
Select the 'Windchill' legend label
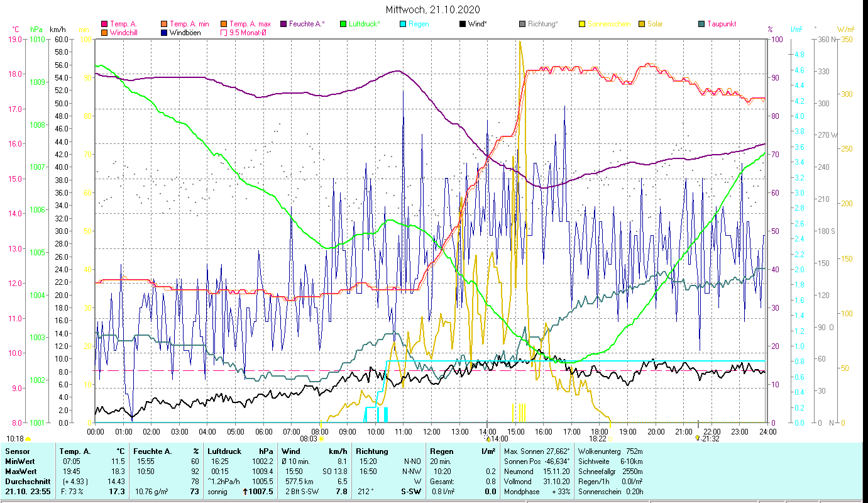point(124,32)
